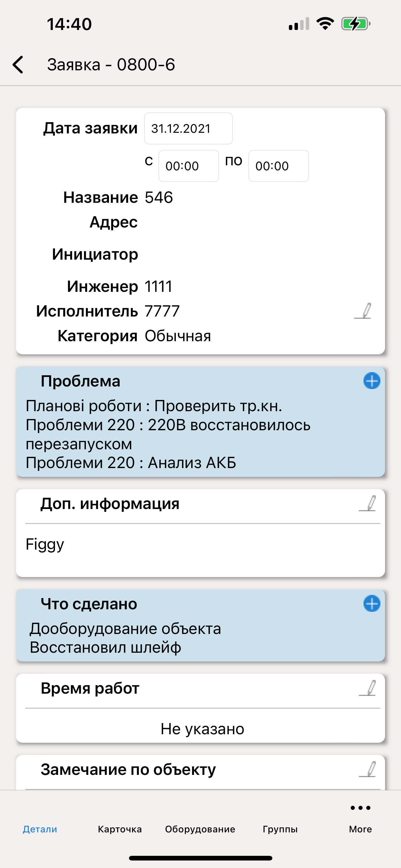Select the Инициатор field label
Screen dimensions: 401x868
[95, 254]
